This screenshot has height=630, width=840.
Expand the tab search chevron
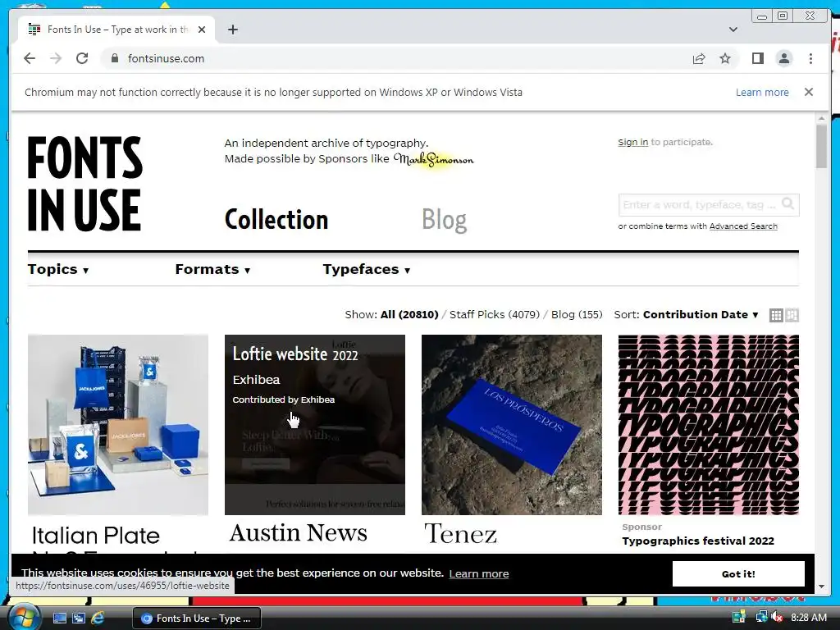coord(733,30)
